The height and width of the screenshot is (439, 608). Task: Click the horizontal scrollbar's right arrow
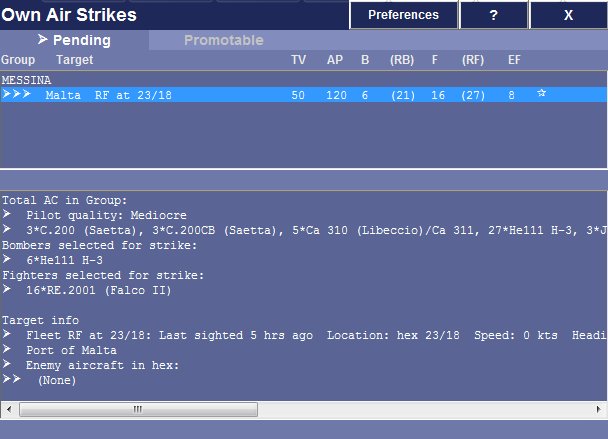[x=598, y=409]
